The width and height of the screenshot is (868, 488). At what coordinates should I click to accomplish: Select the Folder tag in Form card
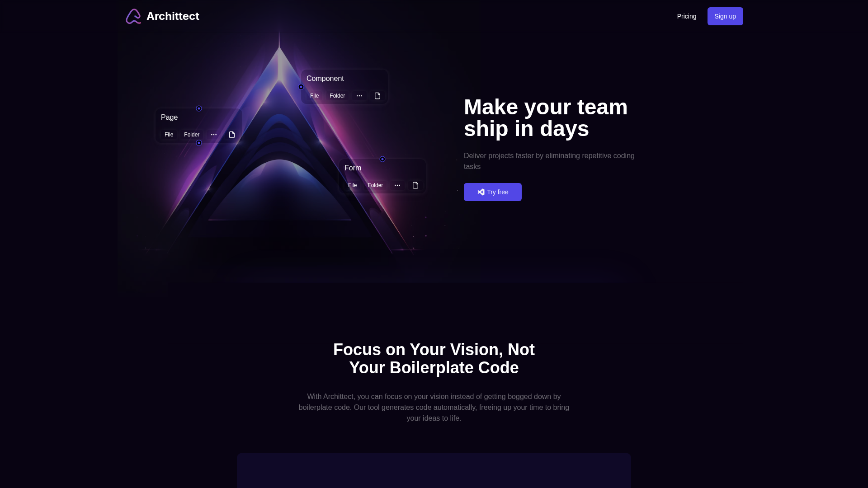click(x=375, y=185)
